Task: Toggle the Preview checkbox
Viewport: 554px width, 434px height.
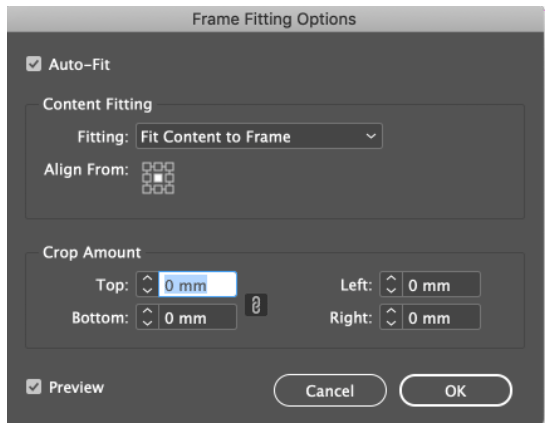Action: tap(34, 387)
